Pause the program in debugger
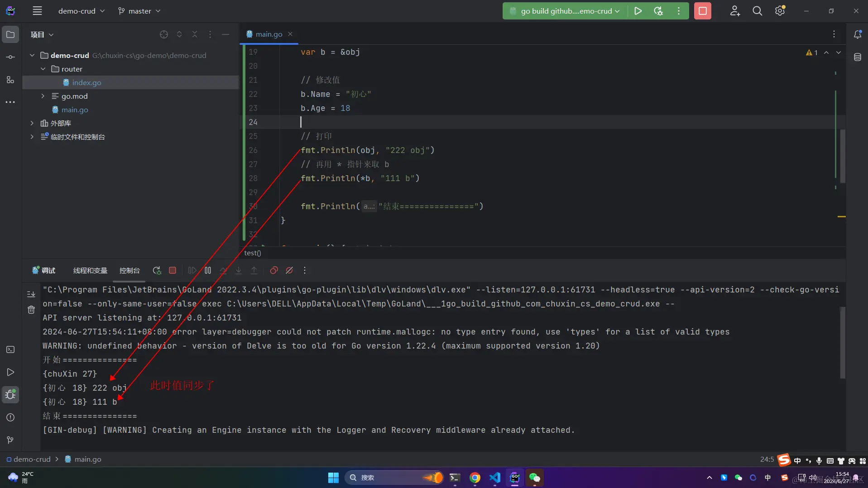This screenshot has width=868, height=488. 208,270
